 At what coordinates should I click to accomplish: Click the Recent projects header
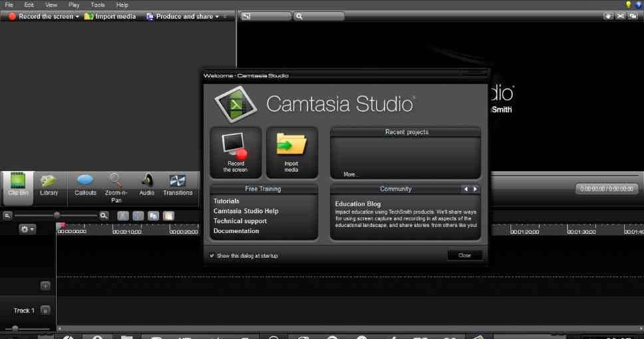pyautogui.click(x=405, y=132)
